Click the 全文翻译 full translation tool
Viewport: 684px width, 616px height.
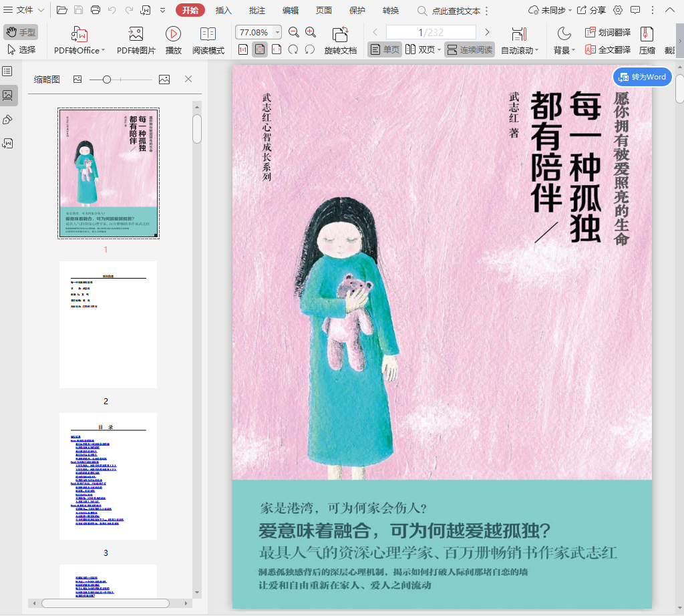pos(608,49)
